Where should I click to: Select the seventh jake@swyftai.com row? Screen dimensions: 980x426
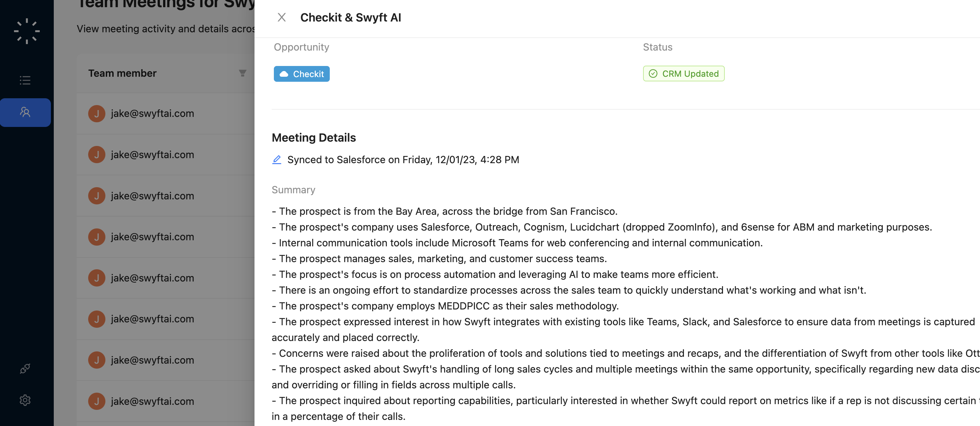click(152, 360)
